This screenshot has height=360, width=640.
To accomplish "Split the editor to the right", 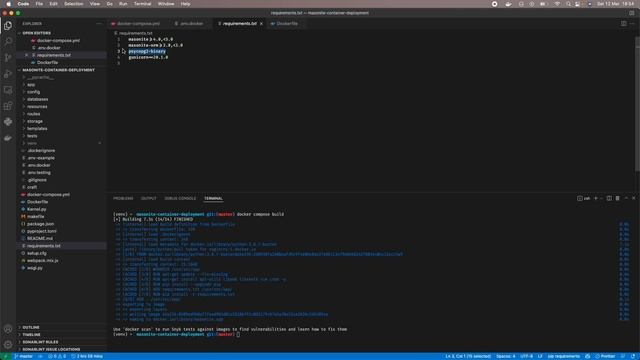I will click(x=624, y=24).
